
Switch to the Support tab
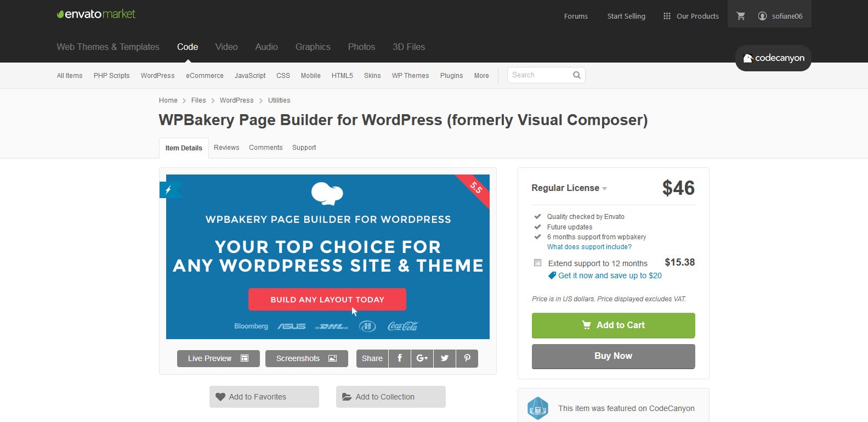pos(304,148)
